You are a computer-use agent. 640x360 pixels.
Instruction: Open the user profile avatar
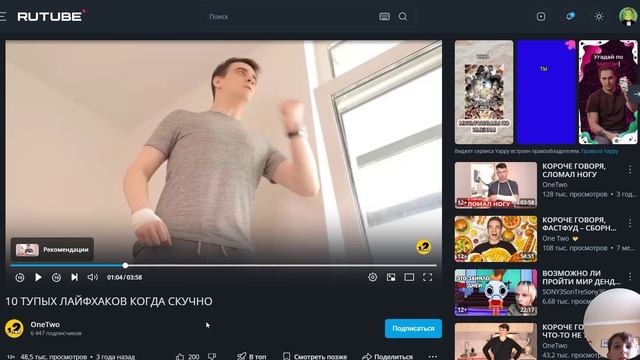pyautogui.click(x=628, y=16)
